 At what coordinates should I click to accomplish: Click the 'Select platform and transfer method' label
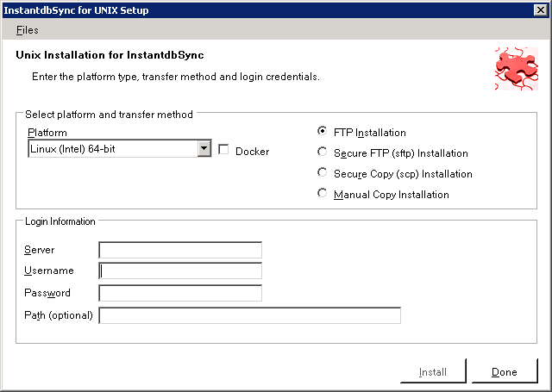109,115
